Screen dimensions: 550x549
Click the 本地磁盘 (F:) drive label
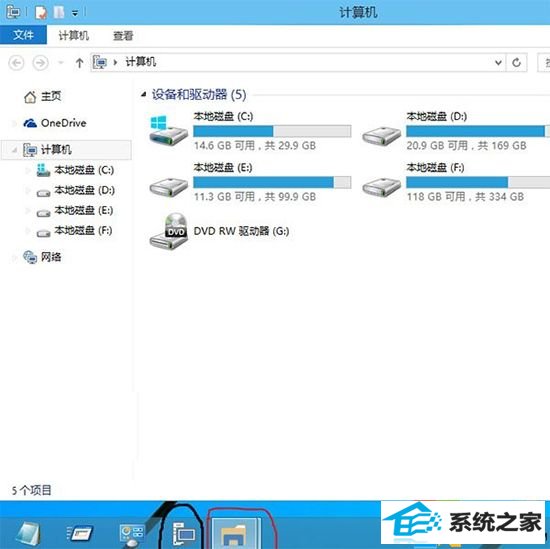(435, 167)
